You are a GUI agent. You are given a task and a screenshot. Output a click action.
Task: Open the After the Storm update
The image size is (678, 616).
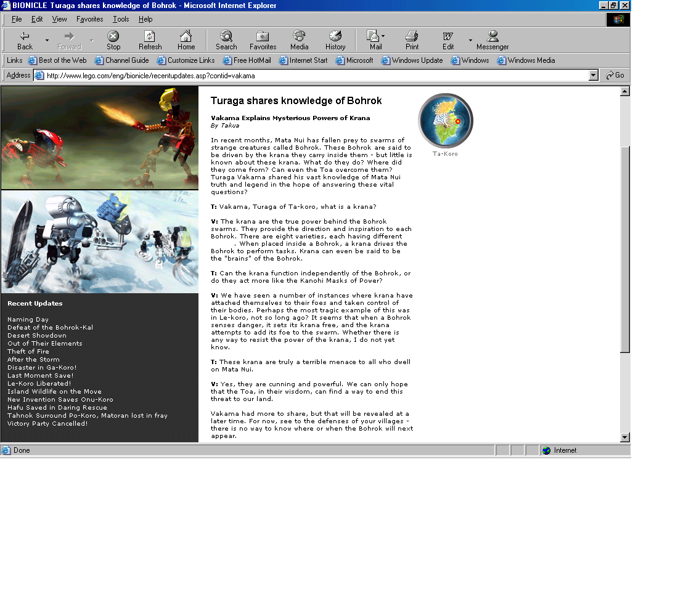33,359
